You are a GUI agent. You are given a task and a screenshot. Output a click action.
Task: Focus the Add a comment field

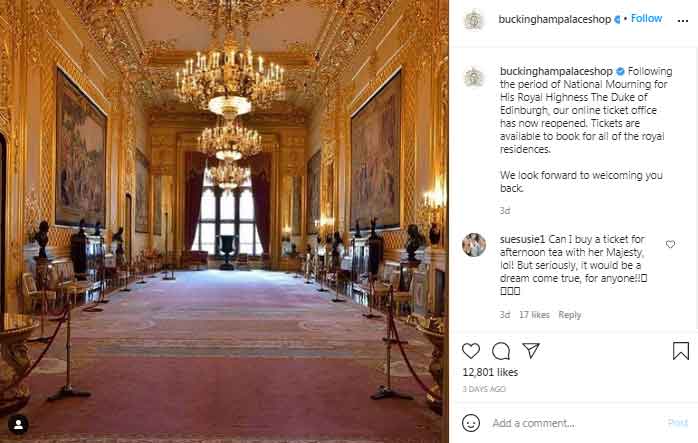coord(576,423)
